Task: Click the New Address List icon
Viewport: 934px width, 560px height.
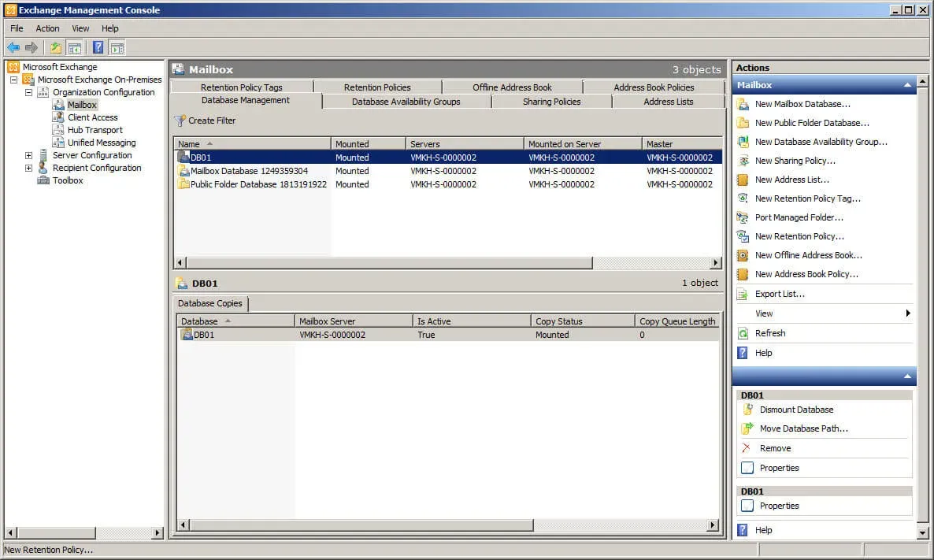Action: (743, 180)
